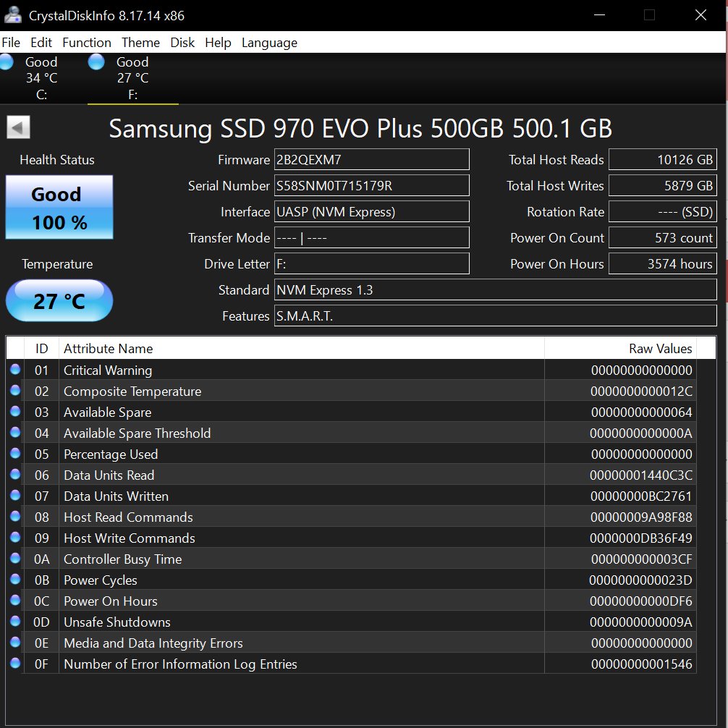Open the Language menu

[269, 43]
